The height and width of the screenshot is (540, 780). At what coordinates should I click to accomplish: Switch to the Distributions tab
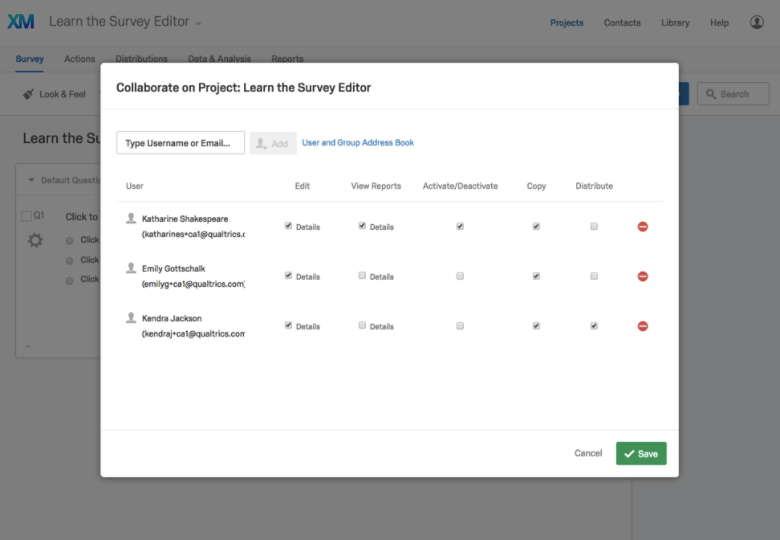(141, 58)
